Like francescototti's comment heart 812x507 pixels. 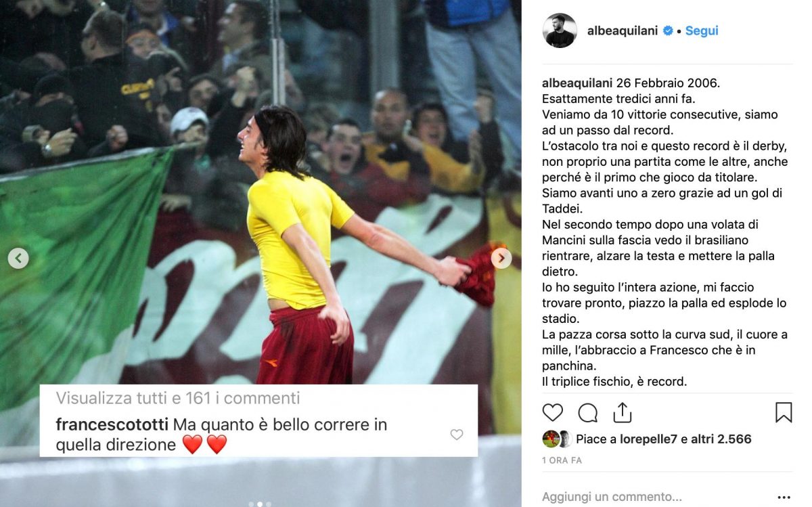(457, 435)
